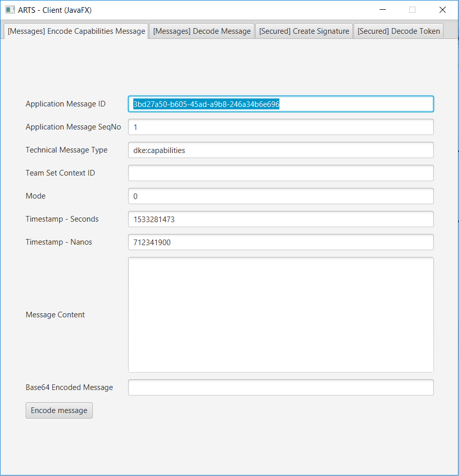Click inside the Application Message ID field

[x=280, y=104]
